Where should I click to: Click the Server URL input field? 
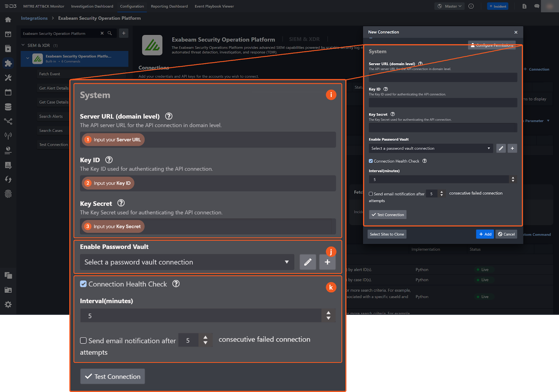click(x=443, y=77)
